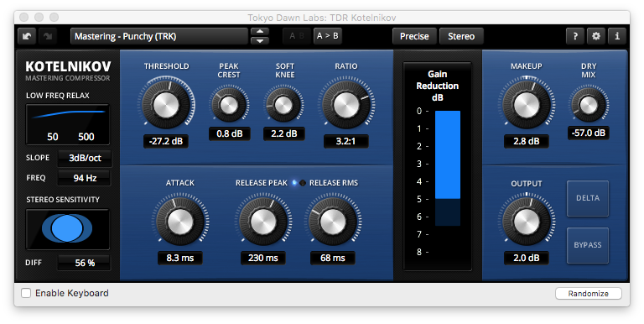This screenshot has width=644, height=324.
Task: Open the 3dB/oct slope selector
Action: click(85, 159)
